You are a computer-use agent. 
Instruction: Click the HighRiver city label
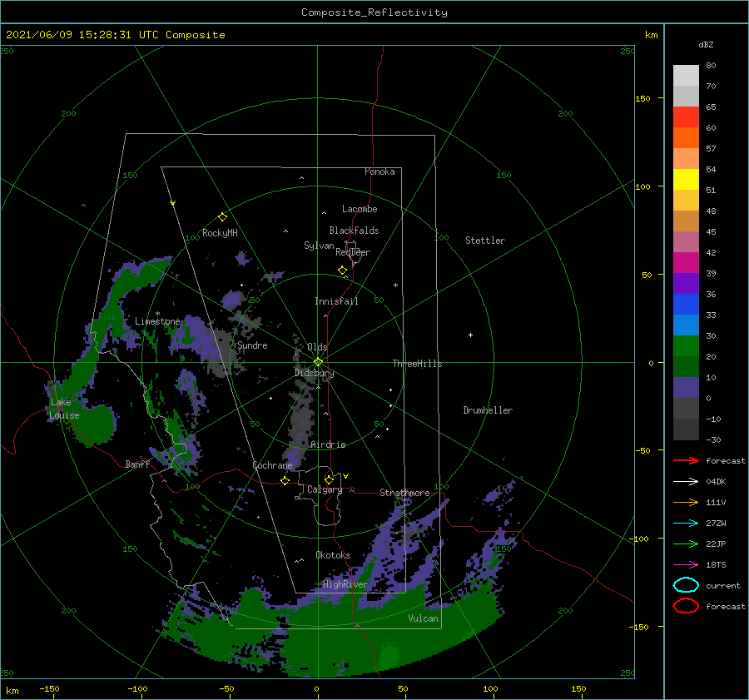pyautogui.click(x=345, y=584)
